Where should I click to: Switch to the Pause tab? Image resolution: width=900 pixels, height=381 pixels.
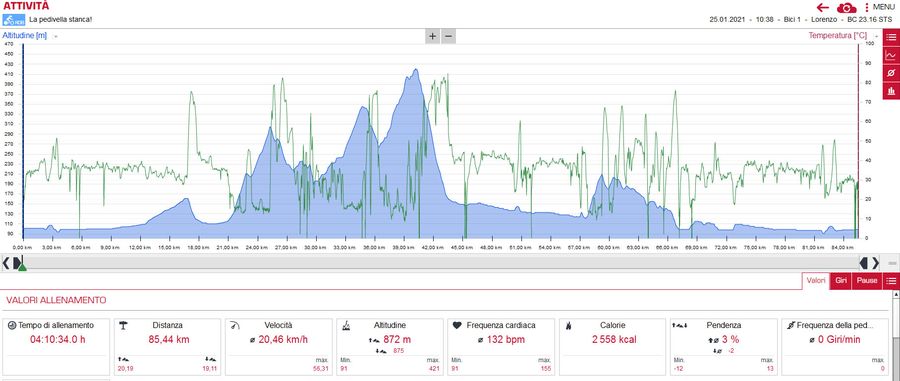(x=867, y=281)
